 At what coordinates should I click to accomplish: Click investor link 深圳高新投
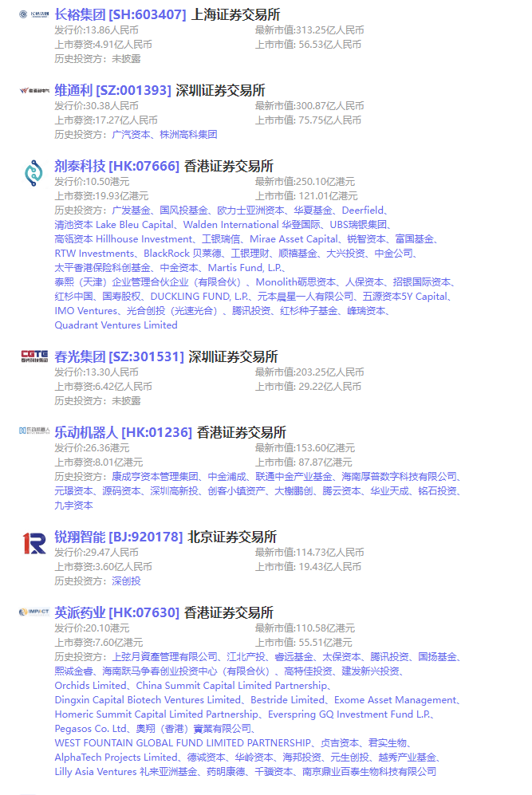coord(174,490)
